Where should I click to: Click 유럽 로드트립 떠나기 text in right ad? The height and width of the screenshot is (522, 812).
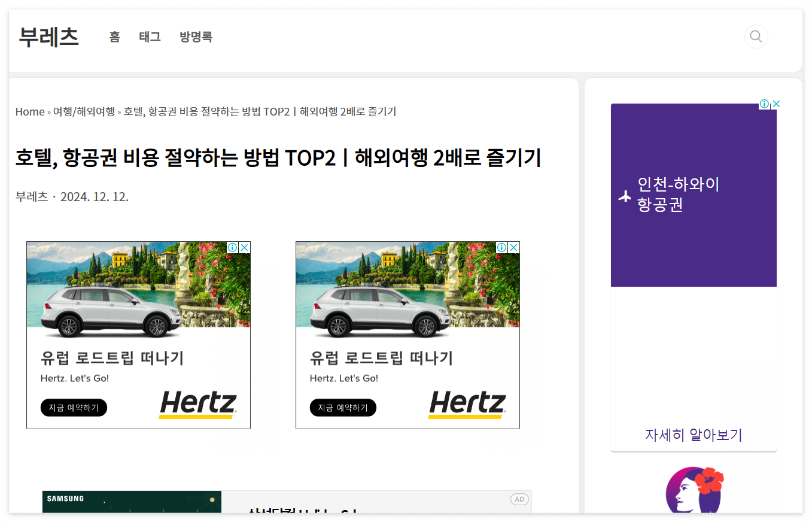coord(381,358)
